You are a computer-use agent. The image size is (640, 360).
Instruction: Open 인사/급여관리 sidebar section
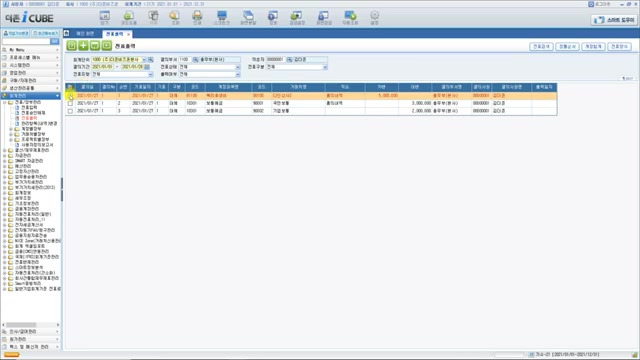(x=31, y=331)
